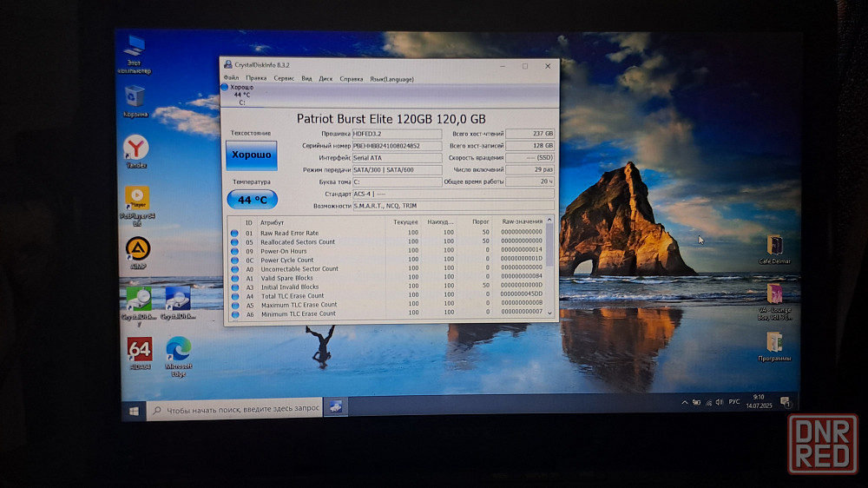Click the Serial ATA interface field

(x=397, y=158)
